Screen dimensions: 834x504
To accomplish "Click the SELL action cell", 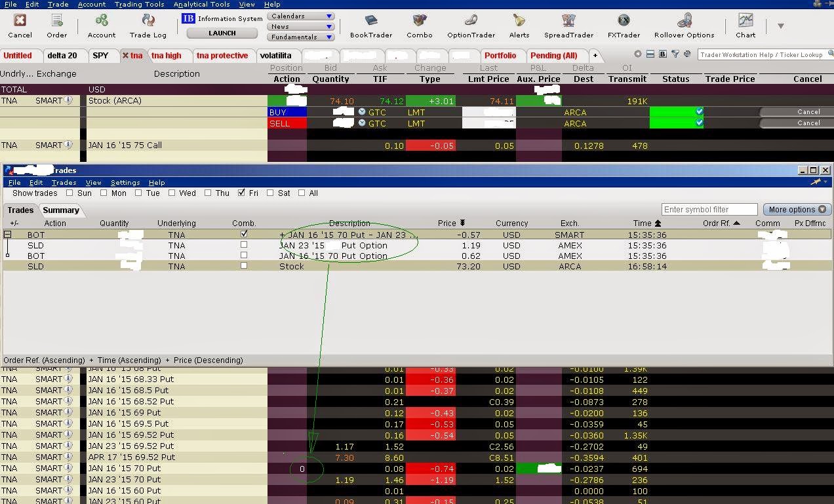I will click(x=287, y=123).
